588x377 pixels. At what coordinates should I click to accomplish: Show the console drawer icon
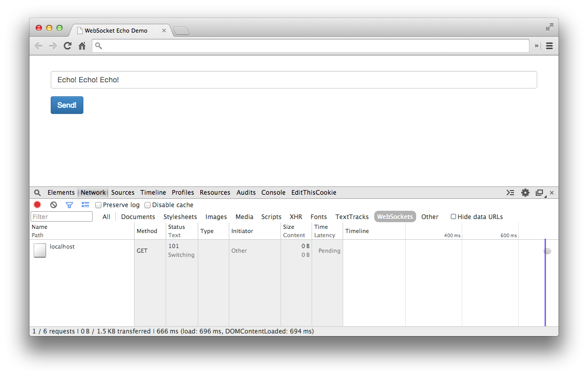[x=510, y=193]
